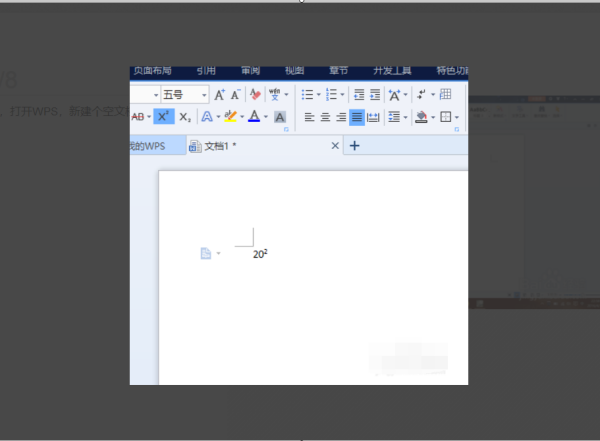Add a new document tab with plus
This screenshot has height=441, width=600.
(355, 145)
